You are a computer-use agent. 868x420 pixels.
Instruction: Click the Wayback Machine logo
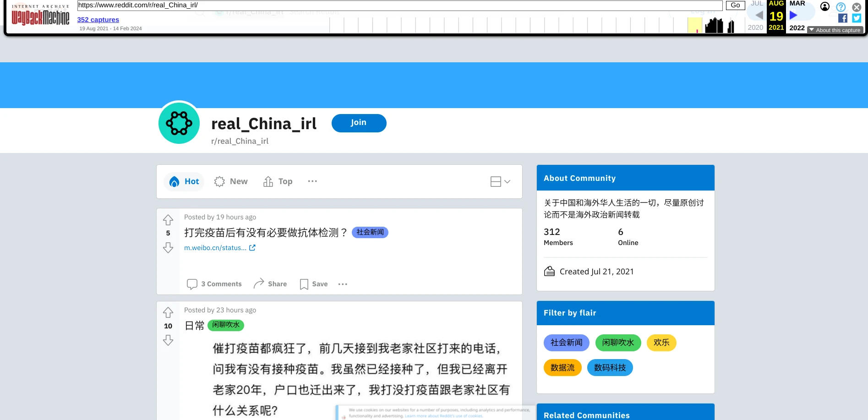[x=40, y=16]
